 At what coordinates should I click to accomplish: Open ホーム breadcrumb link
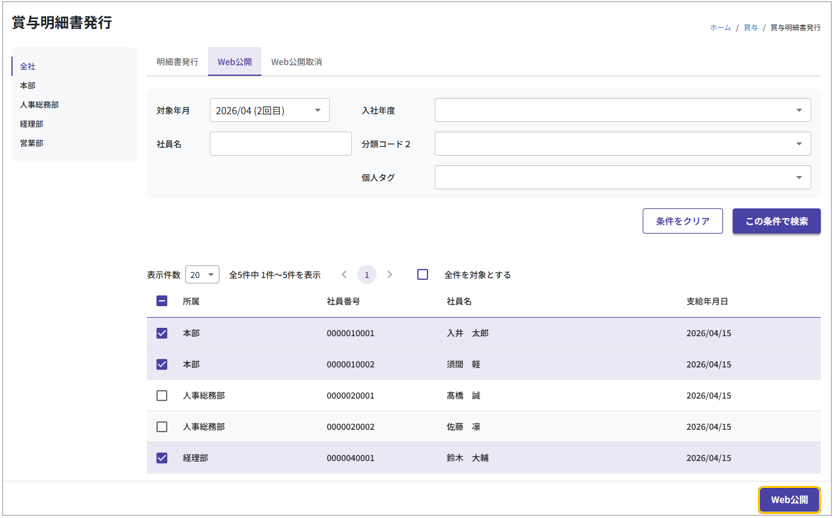click(x=720, y=28)
